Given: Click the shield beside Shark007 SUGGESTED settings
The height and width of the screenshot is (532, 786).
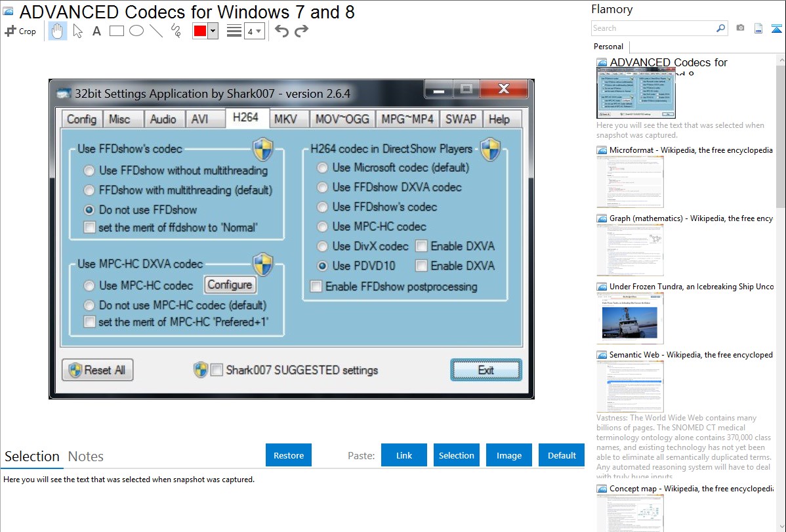Looking at the screenshot, I should click(201, 370).
